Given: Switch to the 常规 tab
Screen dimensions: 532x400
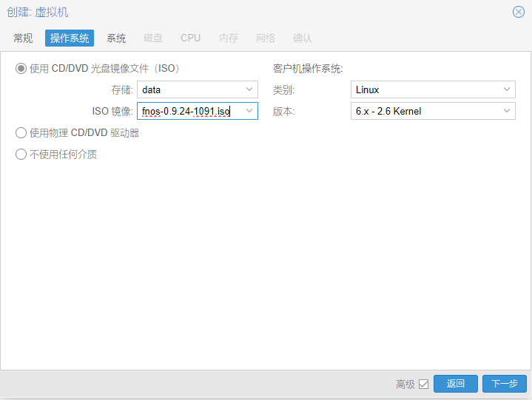Looking at the screenshot, I should click(23, 38).
